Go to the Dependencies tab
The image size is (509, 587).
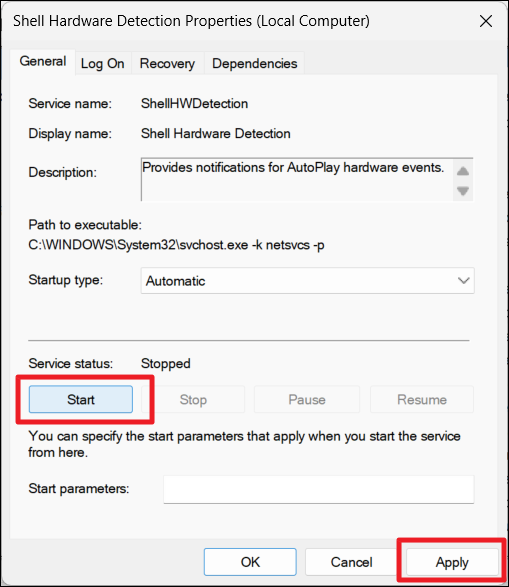[x=254, y=64]
